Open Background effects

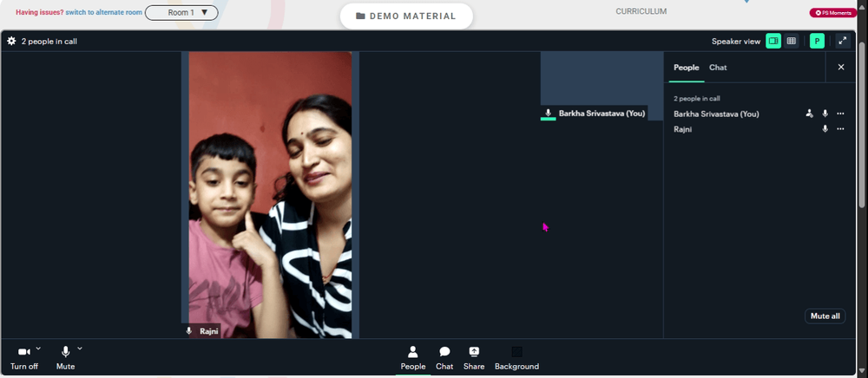coord(516,358)
